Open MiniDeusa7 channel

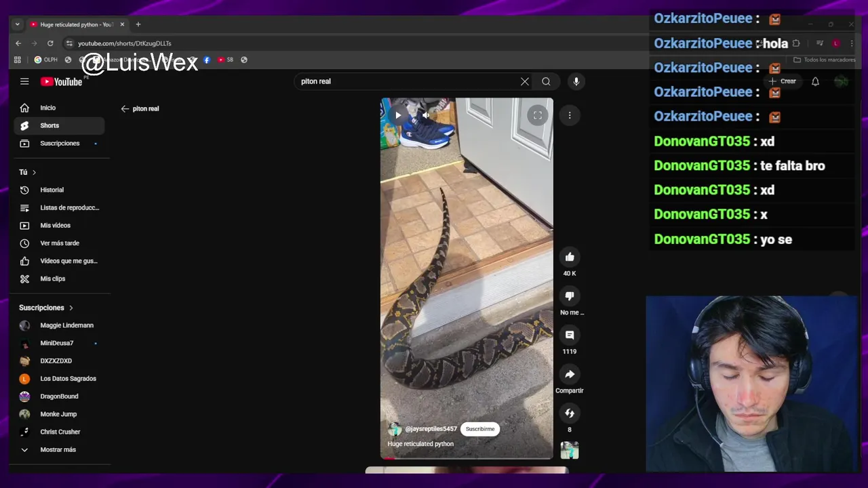coord(59,343)
